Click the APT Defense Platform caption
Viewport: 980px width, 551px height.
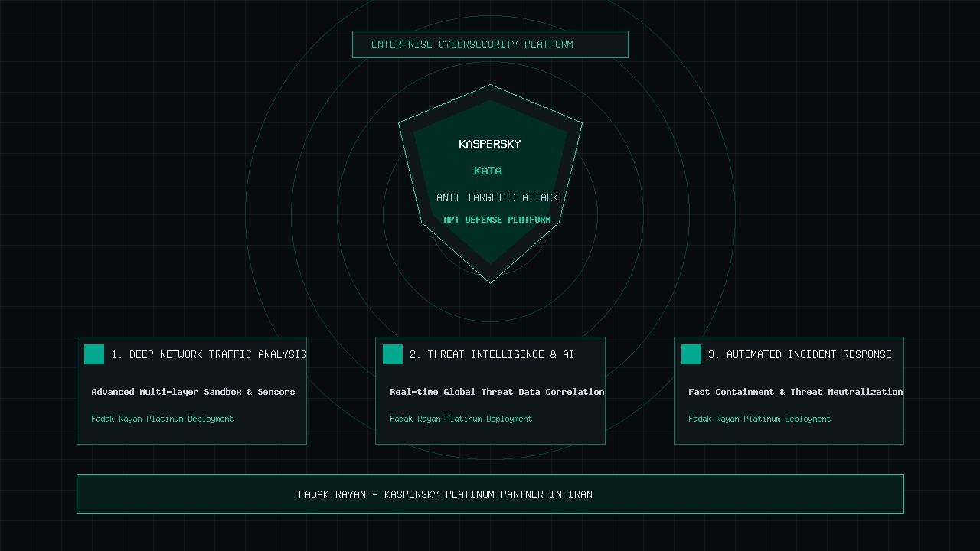tap(497, 220)
